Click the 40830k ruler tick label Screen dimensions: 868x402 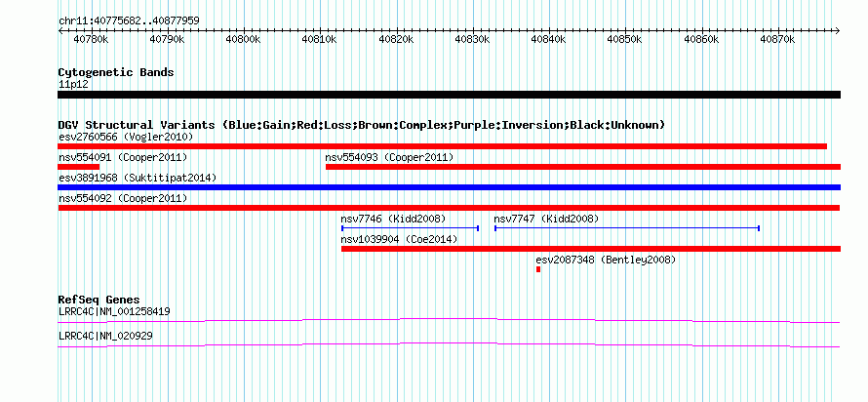click(x=472, y=40)
